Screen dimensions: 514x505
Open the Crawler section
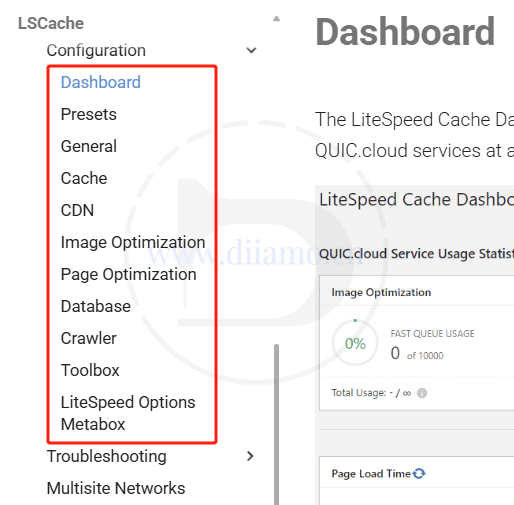89,338
